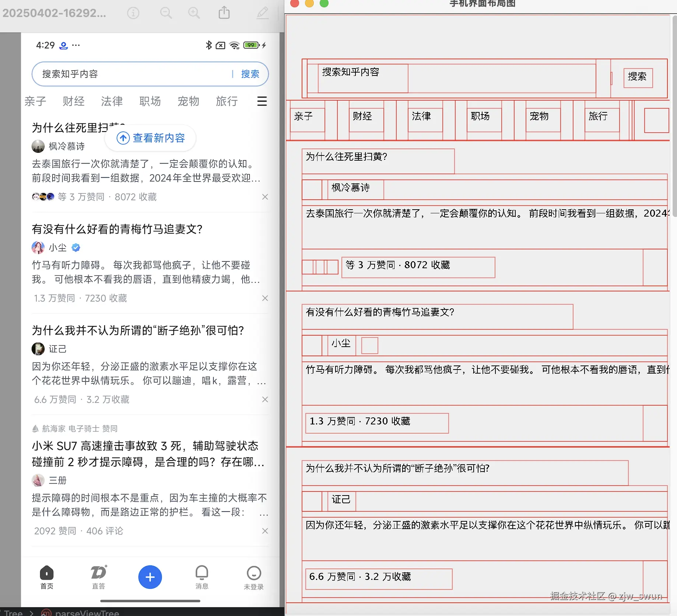Open the 有没有什么好看的青梅竹马追妻文? question in phone
Screen dimensions: 677x616
coord(117,229)
